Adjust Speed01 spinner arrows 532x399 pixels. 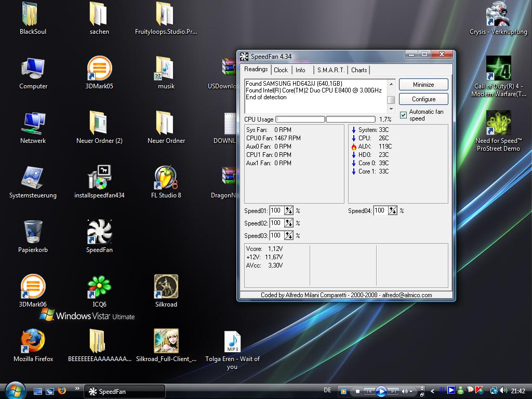pos(288,210)
